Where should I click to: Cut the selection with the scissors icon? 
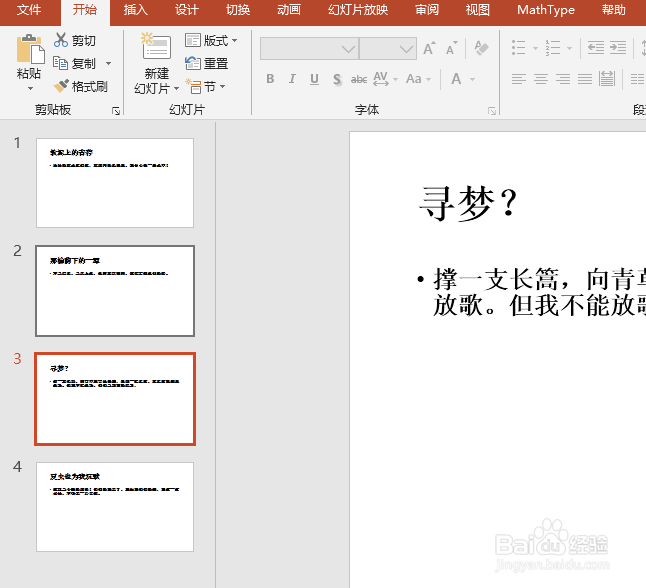pos(61,40)
